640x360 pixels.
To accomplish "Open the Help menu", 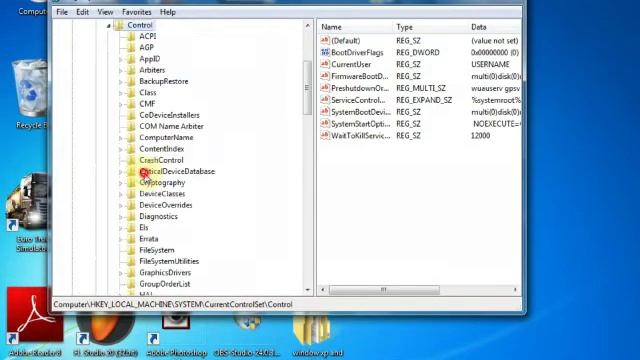I will click(168, 12).
